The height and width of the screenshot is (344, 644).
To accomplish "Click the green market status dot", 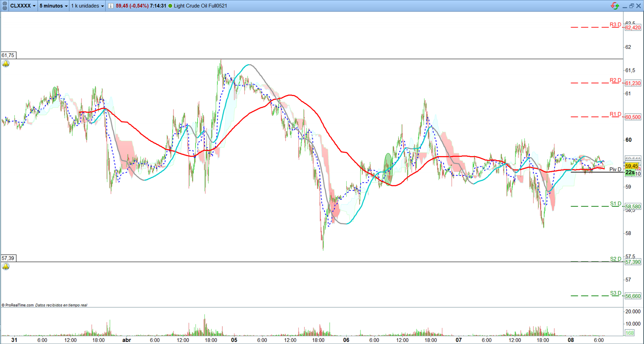I will click(170, 6).
